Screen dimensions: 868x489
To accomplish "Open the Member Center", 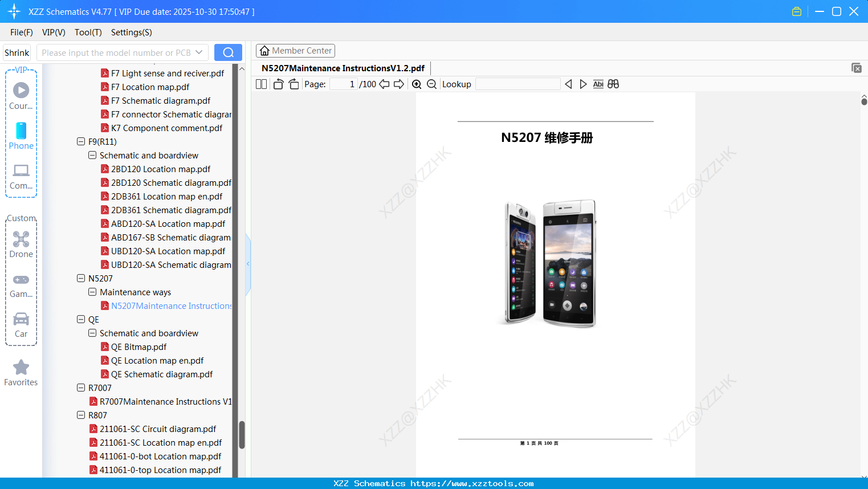I will (295, 51).
